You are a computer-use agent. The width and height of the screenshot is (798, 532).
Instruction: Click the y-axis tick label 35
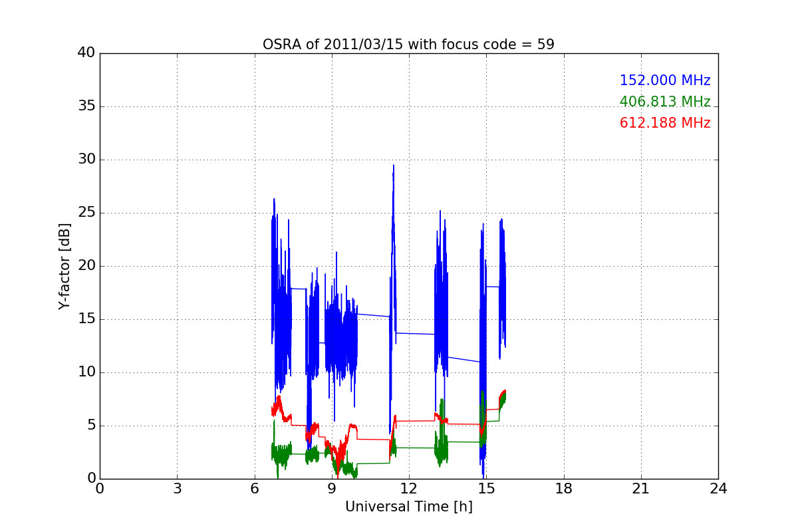tap(86, 106)
